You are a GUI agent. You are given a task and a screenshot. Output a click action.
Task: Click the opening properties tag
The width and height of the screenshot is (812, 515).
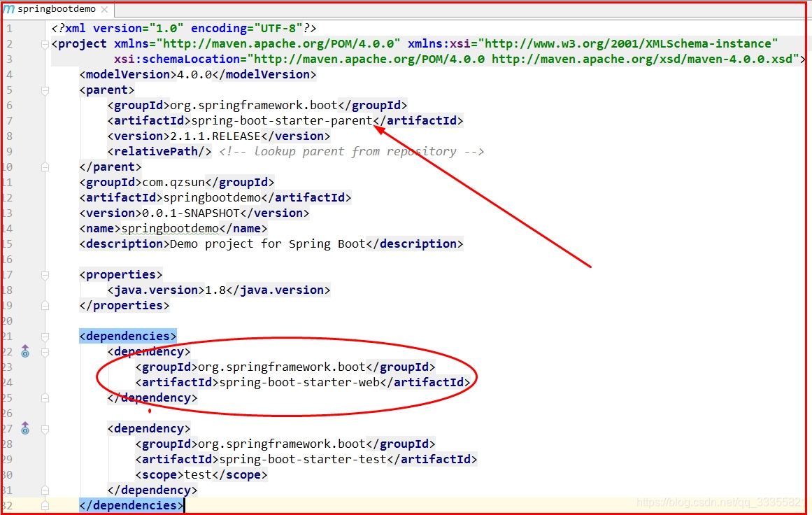click(121, 274)
